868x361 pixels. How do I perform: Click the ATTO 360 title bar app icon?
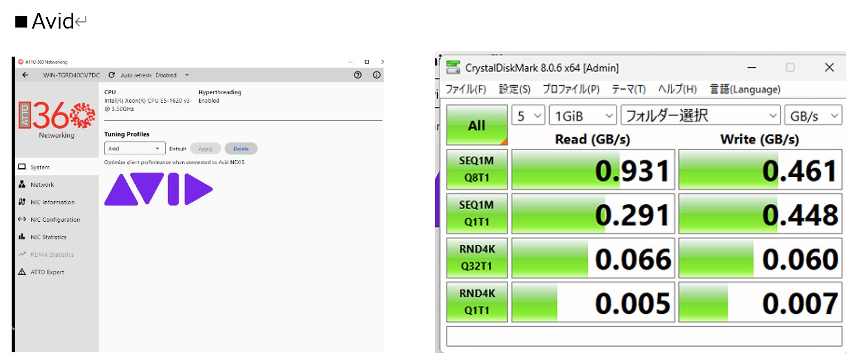(x=21, y=62)
